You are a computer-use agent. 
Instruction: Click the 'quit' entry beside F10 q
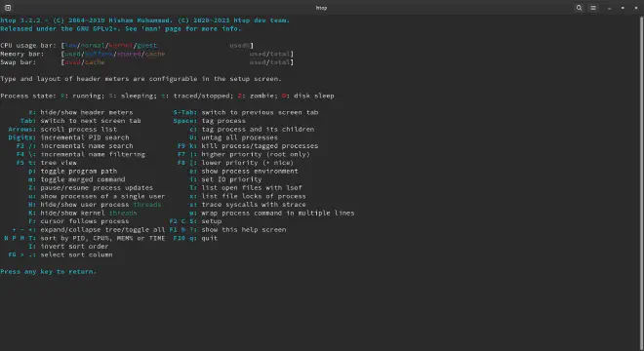[210, 238]
